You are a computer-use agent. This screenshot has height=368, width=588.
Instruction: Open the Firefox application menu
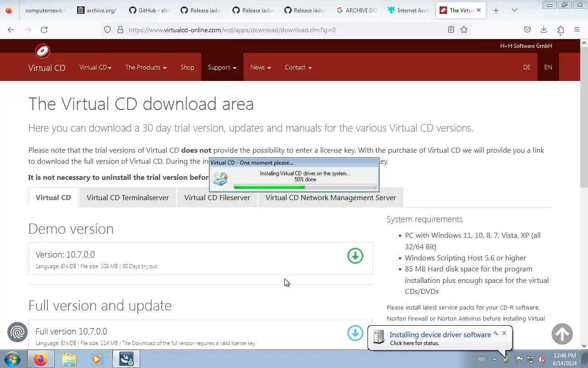pos(577,29)
